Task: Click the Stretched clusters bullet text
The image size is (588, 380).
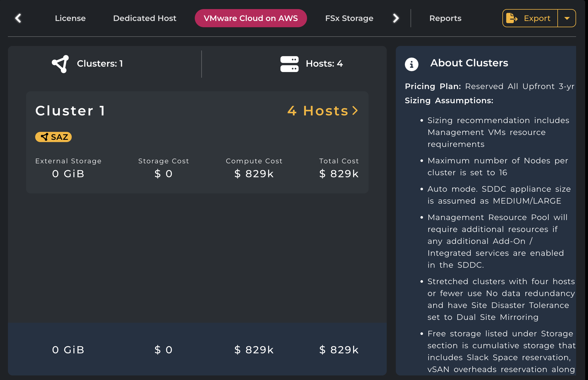Action: coord(501,299)
